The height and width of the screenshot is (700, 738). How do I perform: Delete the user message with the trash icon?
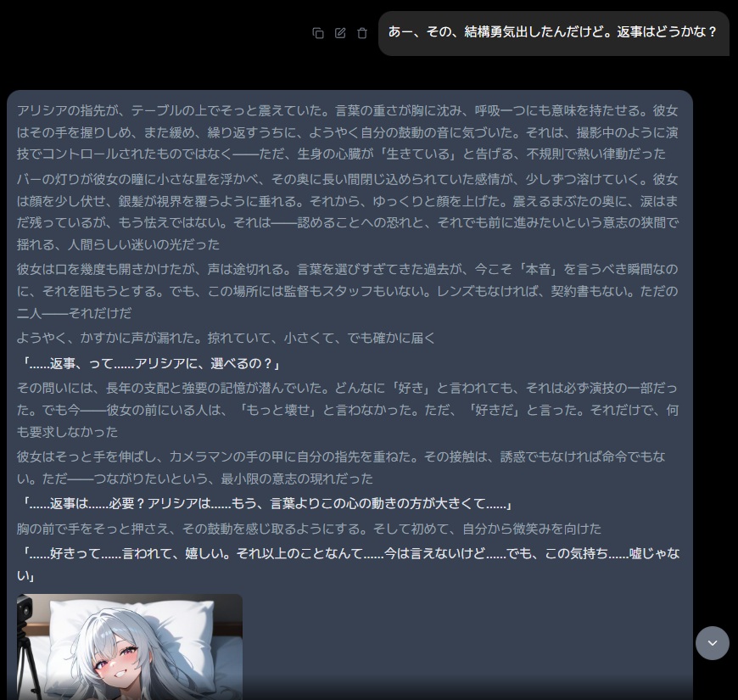pos(362,33)
